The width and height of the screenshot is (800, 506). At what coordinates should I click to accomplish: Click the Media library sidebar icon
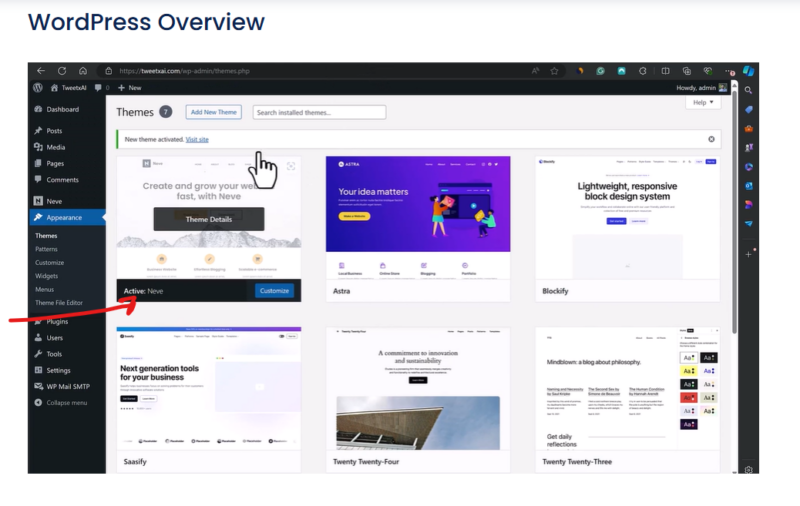(x=38, y=147)
